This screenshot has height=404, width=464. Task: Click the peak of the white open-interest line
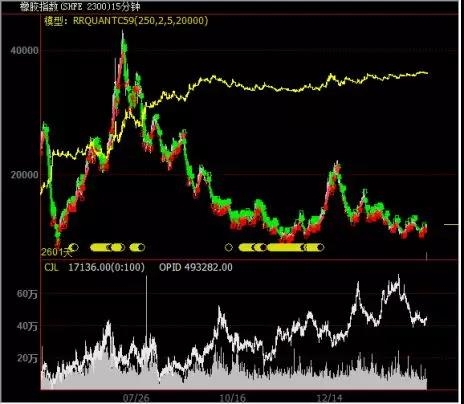399,276
